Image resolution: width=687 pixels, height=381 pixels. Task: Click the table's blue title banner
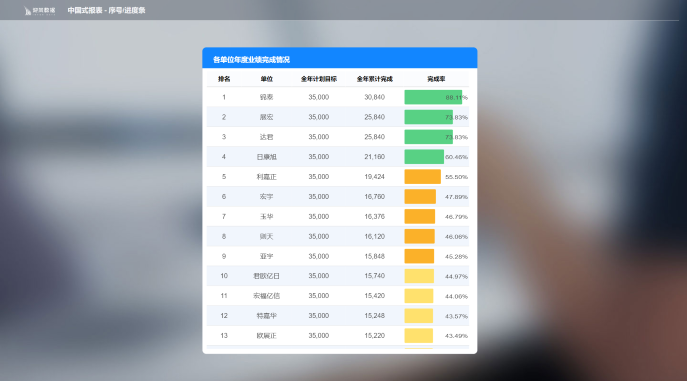click(340, 58)
